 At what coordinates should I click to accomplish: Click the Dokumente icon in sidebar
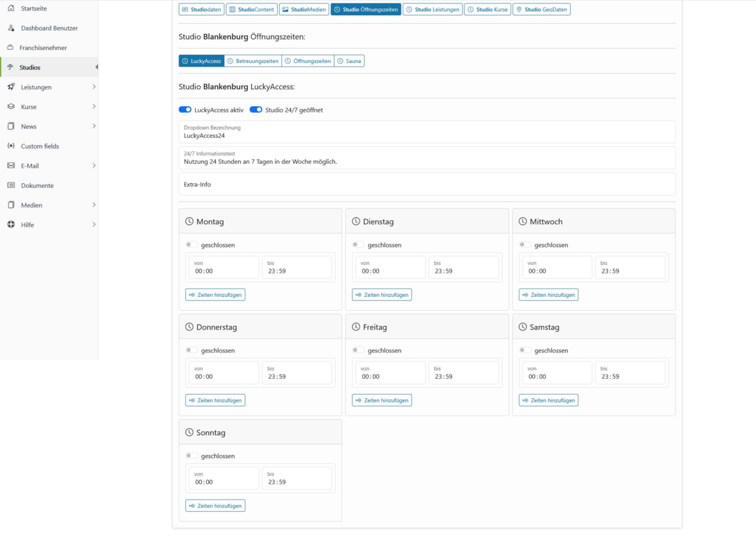(11, 185)
